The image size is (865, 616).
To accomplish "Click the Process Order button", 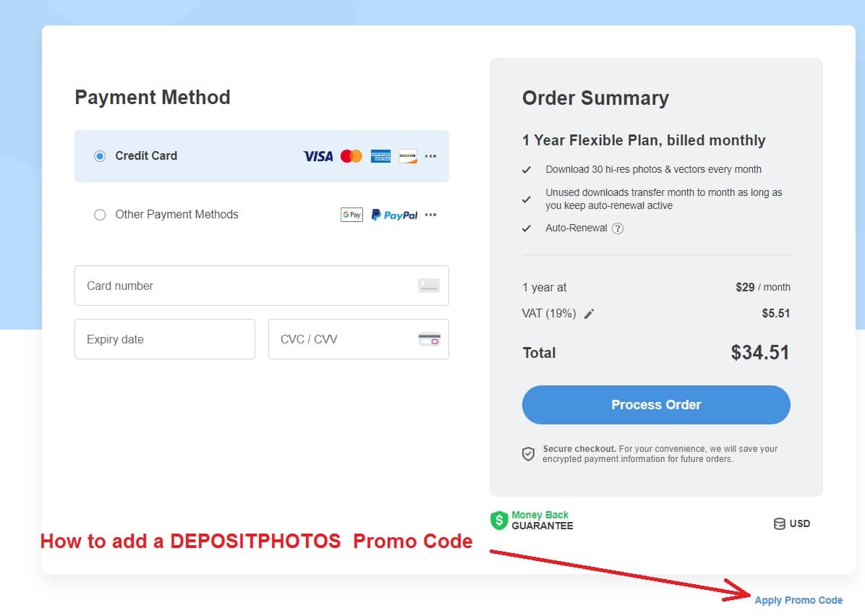I will tap(655, 404).
